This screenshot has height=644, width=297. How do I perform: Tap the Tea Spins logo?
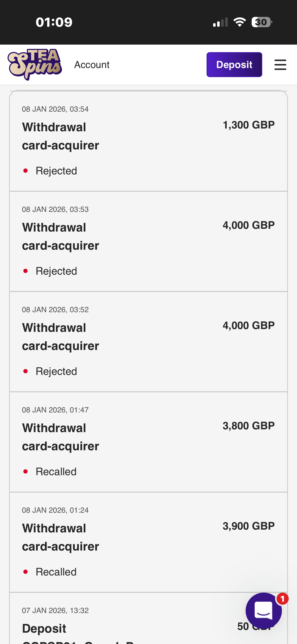coord(35,65)
